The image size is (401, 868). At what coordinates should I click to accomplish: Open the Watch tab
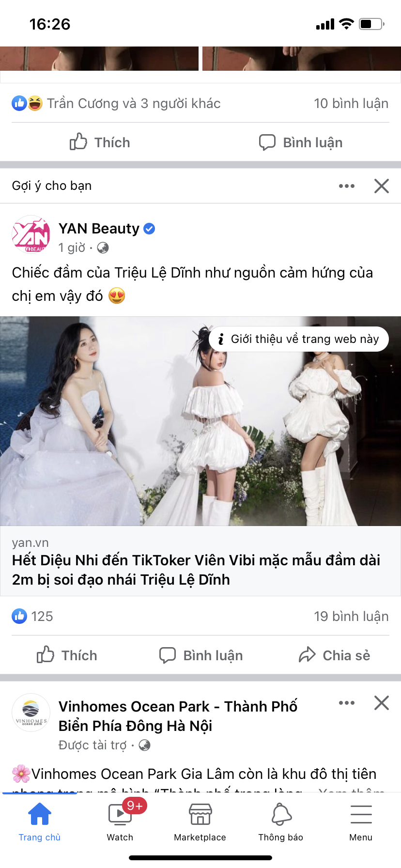click(120, 821)
